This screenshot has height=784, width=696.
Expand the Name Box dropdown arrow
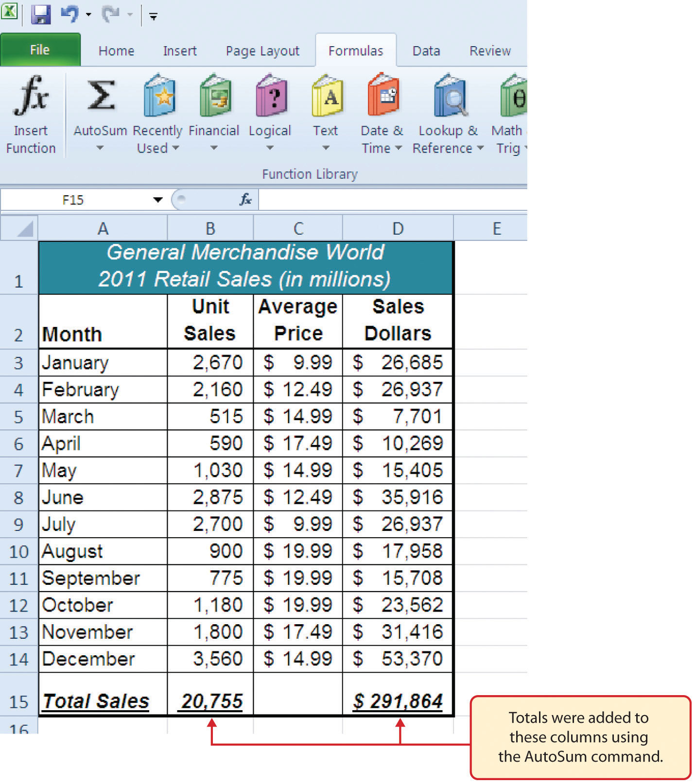(157, 200)
